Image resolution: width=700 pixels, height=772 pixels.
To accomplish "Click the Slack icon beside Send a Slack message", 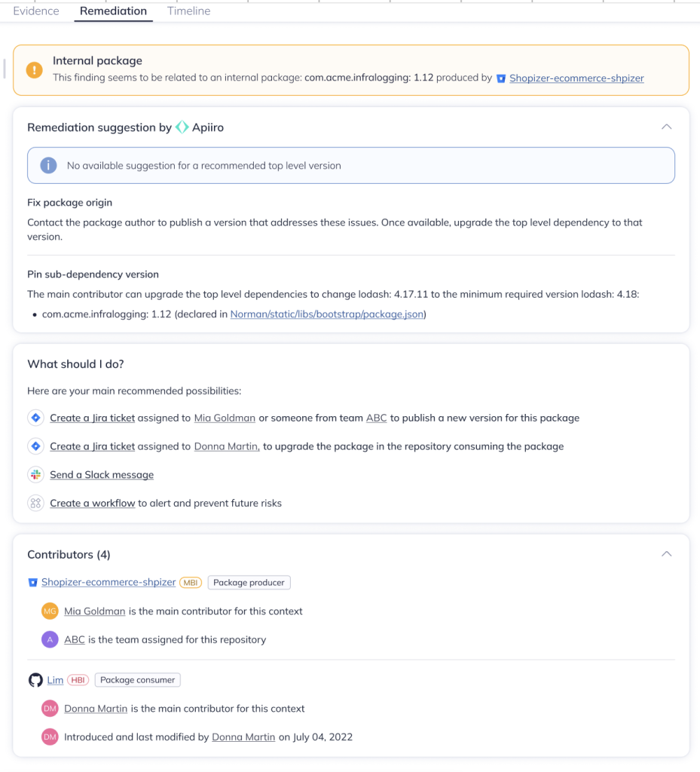I will point(35,475).
